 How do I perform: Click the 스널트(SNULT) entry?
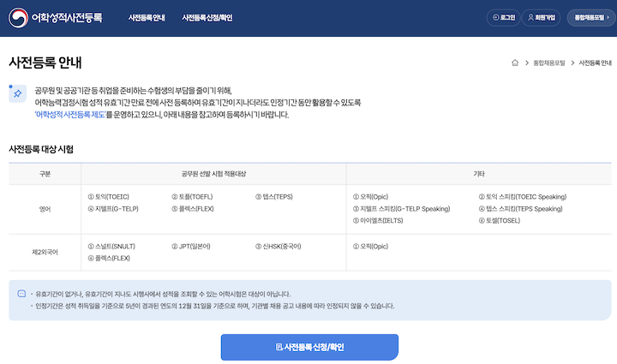pos(111,247)
